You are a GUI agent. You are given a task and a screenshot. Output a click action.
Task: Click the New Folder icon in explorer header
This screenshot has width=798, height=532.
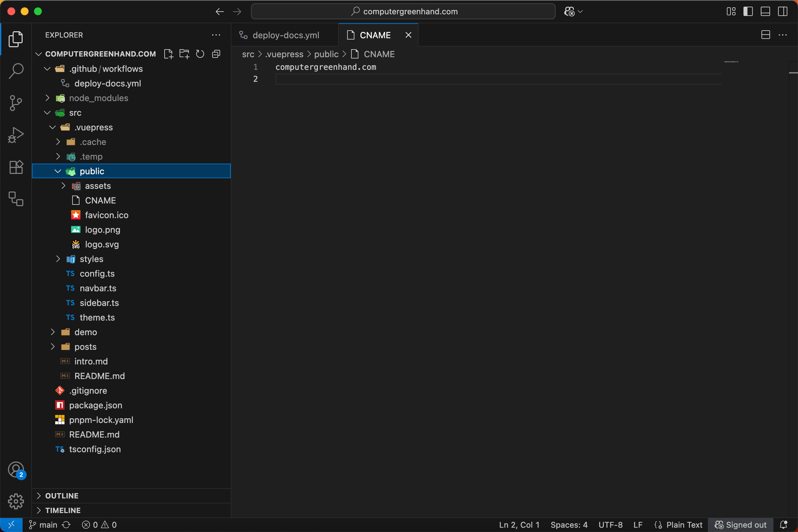184,54
